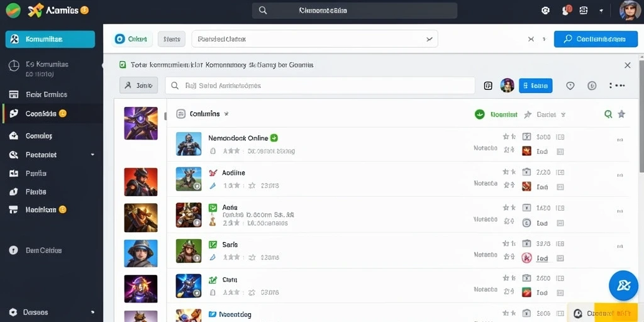Select the Onkert tab
The image size is (644, 322).
132,39
